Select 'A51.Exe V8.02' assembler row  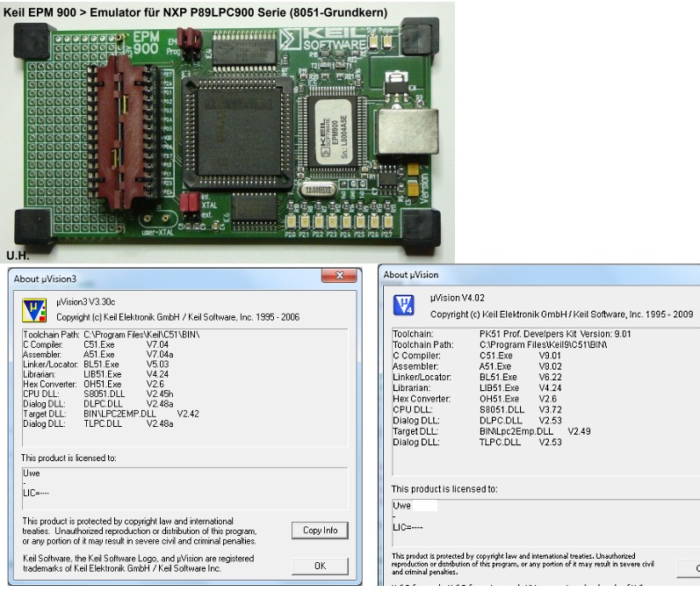477,366
